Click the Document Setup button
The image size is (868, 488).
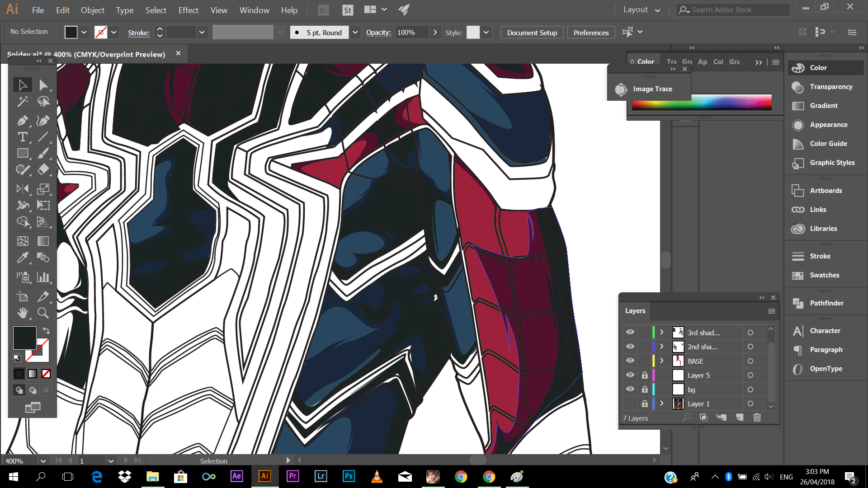(532, 33)
